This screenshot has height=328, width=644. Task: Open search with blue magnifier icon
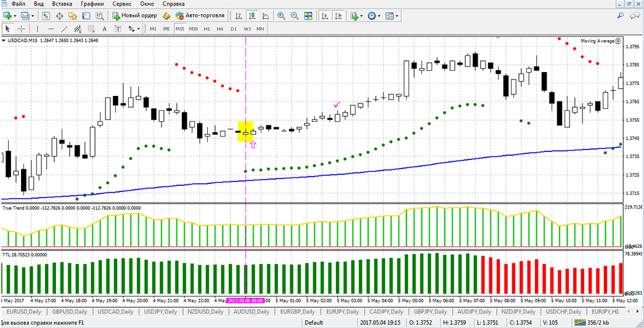621,15
